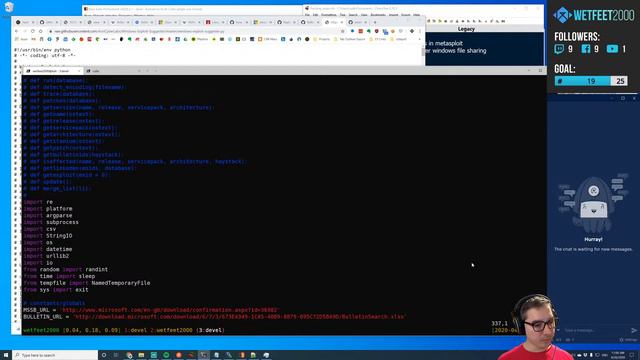Click the Cortana circle on taskbar
The height and width of the screenshot is (360, 640).
[x=104, y=355]
